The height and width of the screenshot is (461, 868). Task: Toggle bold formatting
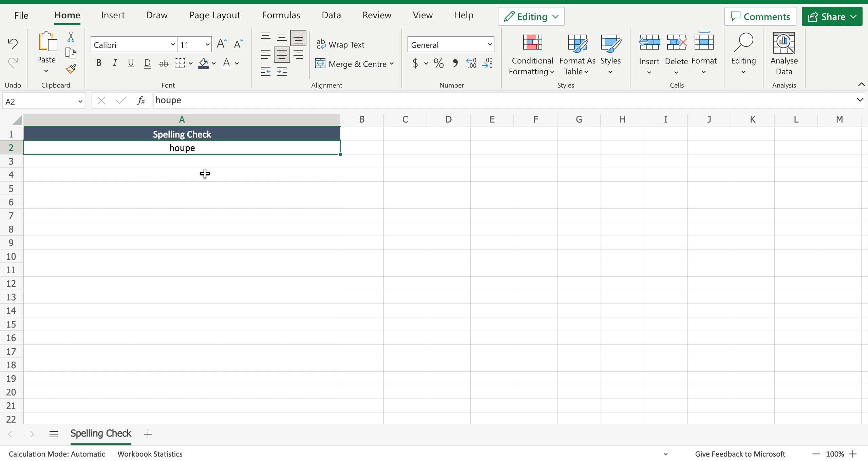tap(98, 62)
